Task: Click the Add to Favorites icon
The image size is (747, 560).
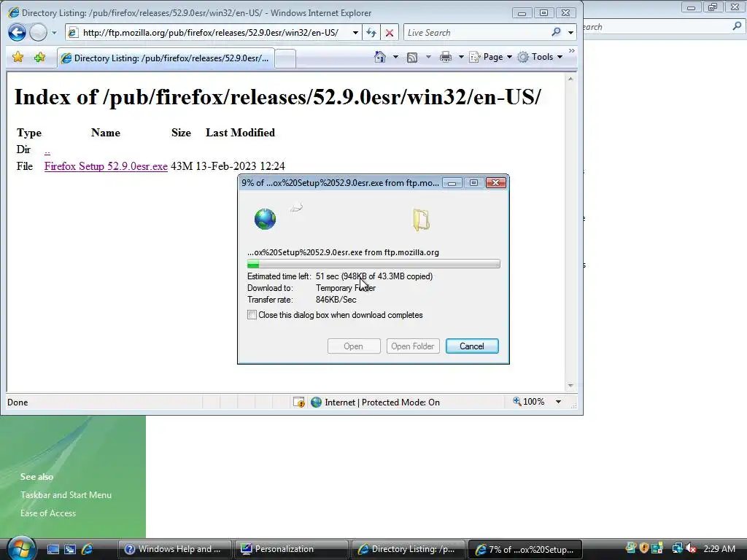Action: click(x=39, y=57)
